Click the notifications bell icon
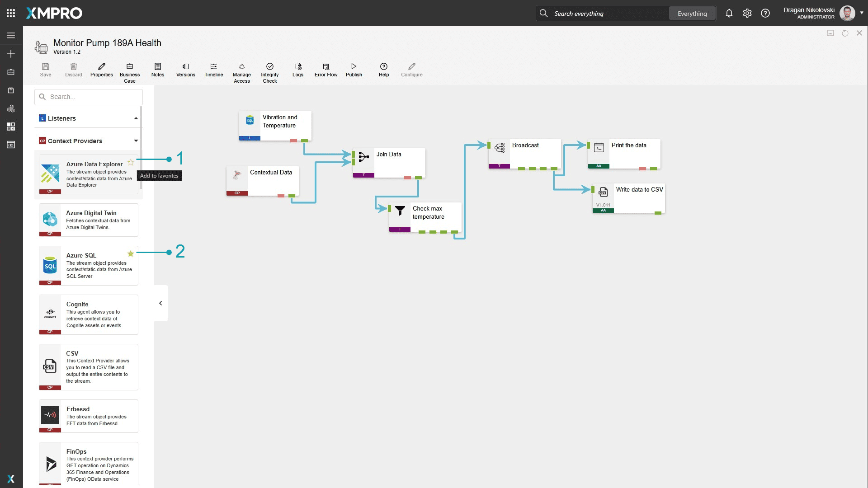 (729, 14)
